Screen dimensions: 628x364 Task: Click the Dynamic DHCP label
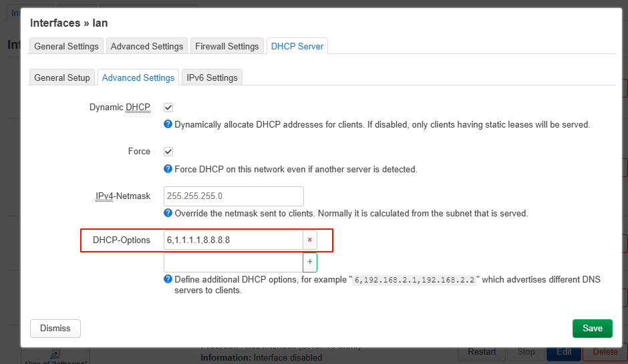click(x=120, y=108)
